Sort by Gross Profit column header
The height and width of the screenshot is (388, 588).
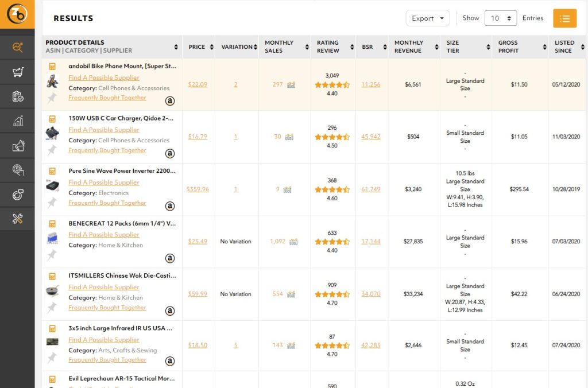tap(520, 47)
